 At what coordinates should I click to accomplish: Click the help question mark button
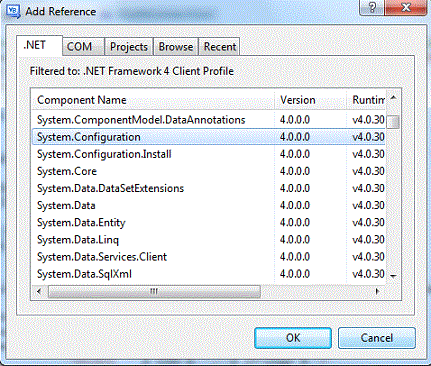(x=372, y=7)
